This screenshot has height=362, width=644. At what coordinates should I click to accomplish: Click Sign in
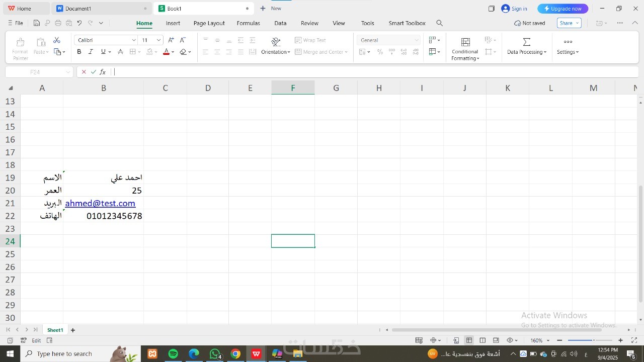pyautogui.click(x=514, y=9)
